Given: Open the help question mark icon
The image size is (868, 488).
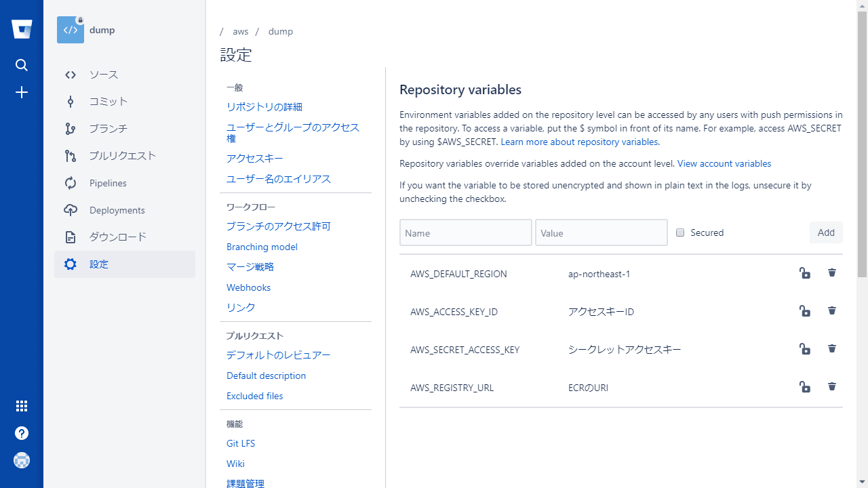Looking at the screenshot, I should (x=21, y=432).
